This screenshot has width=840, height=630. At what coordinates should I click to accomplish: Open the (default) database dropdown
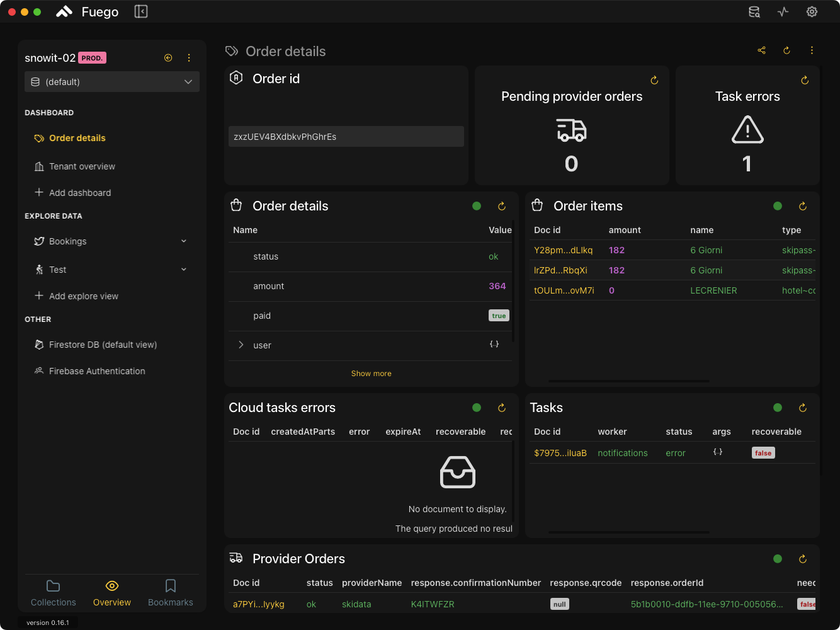click(112, 82)
